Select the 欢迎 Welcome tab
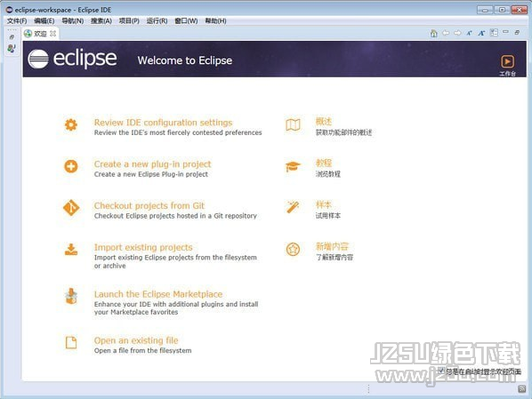 [x=40, y=34]
